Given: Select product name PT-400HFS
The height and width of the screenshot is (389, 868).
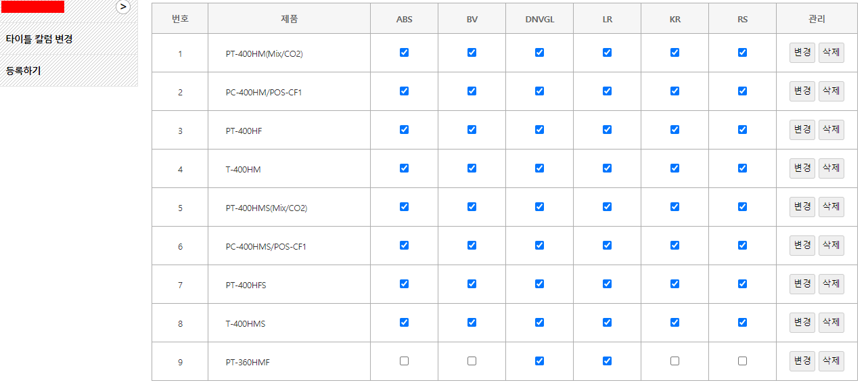Looking at the screenshot, I should 246,285.
